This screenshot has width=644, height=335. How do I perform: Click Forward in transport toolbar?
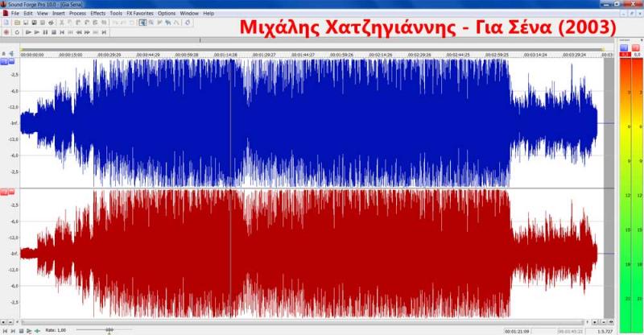click(87, 32)
